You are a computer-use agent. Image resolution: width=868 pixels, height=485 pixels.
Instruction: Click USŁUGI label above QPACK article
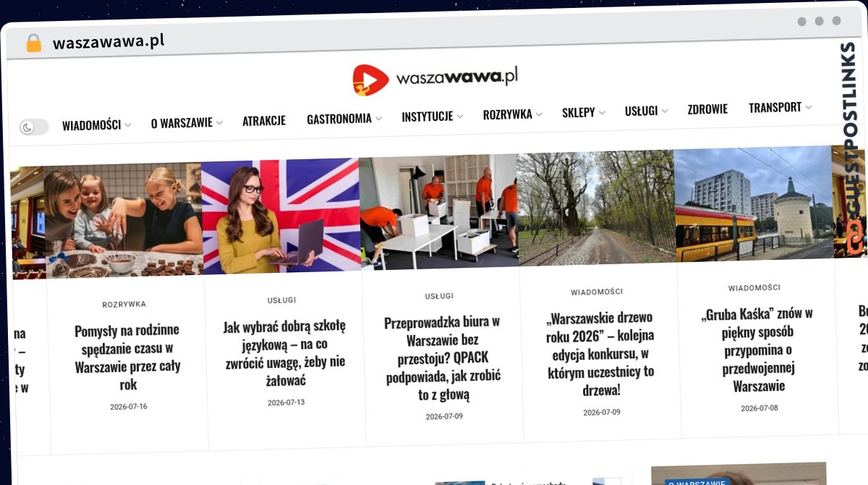[x=440, y=296]
